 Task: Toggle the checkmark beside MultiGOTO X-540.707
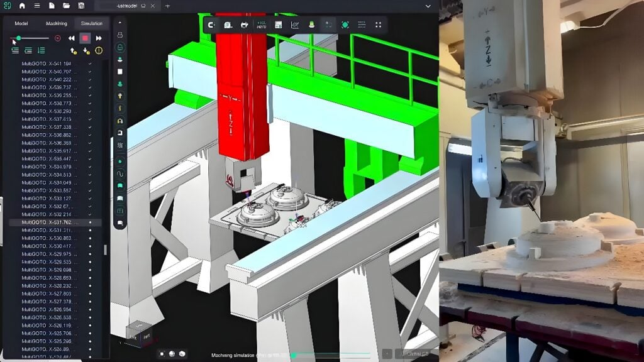pos(90,71)
